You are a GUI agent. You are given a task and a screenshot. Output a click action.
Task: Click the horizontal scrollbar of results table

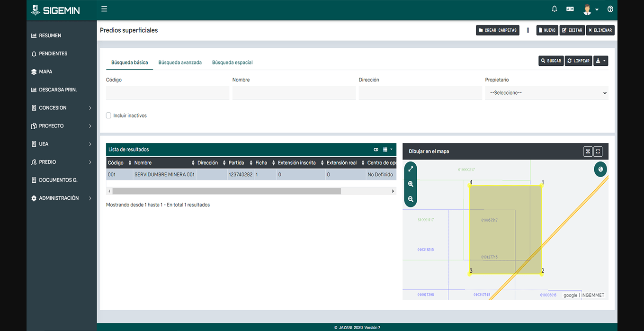click(x=226, y=191)
